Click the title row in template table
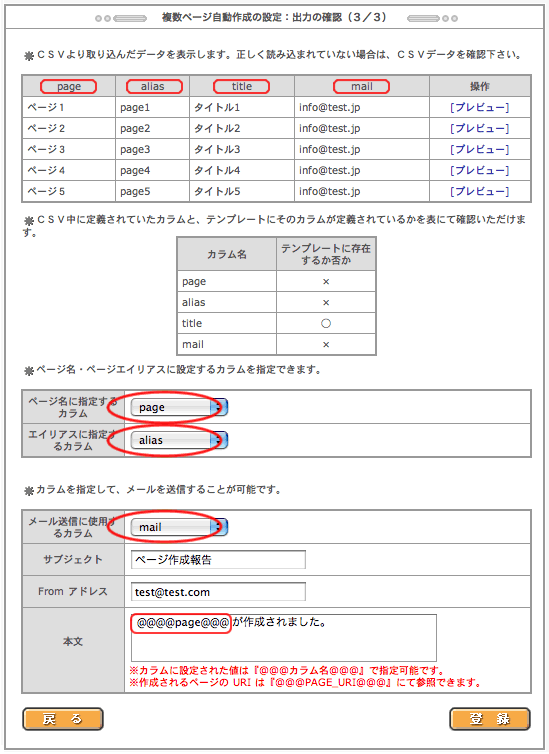 276,323
